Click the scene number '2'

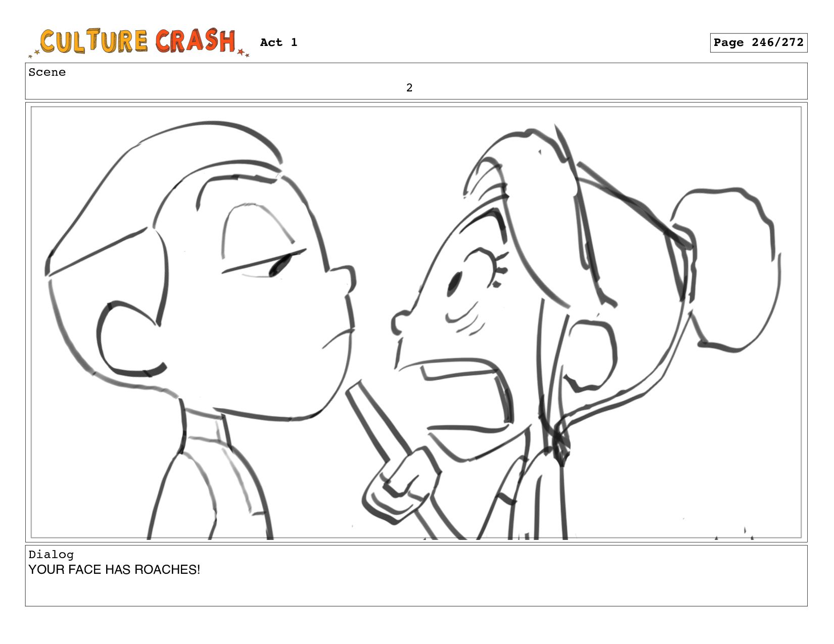pos(409,88)
